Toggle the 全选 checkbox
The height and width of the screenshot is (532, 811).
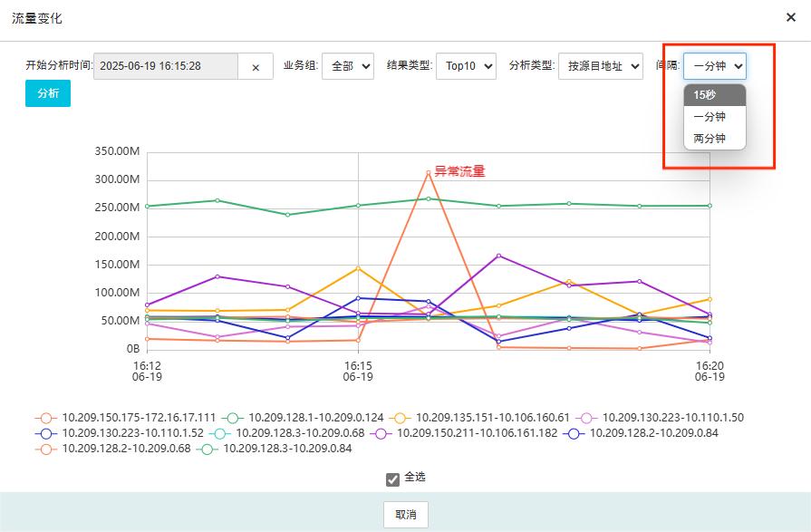pos(392,479)
